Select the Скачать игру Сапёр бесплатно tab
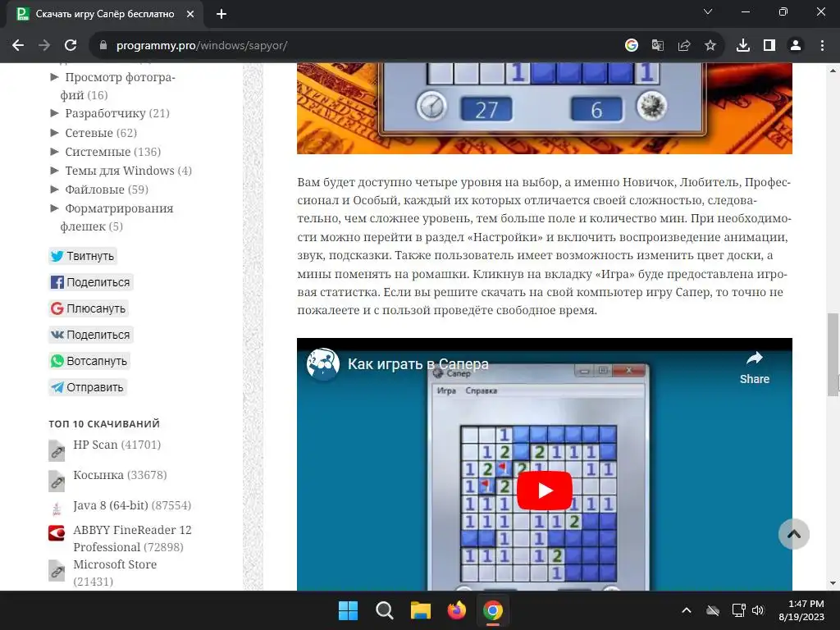 coord(105,14)
